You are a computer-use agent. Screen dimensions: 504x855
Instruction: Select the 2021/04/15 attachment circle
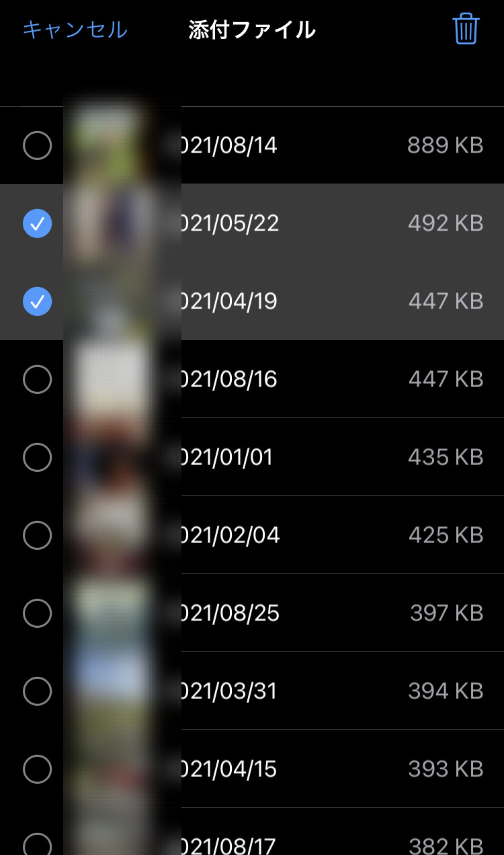tap(37, 769)
